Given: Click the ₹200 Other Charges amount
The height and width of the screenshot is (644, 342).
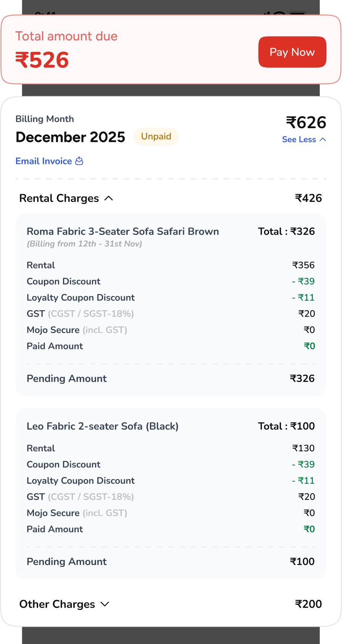Looking at the screenshot, I should click(308, 604).
